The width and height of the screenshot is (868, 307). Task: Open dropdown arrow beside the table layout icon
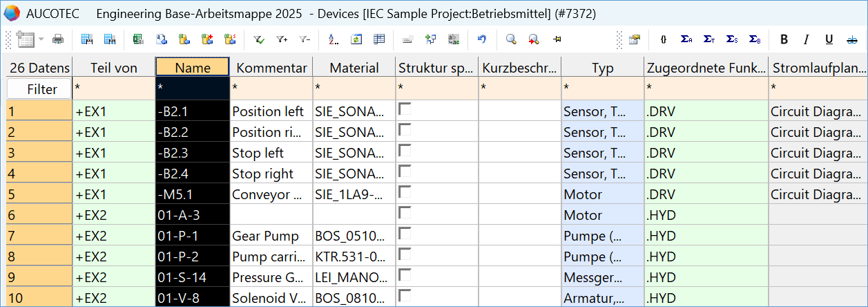41,39
